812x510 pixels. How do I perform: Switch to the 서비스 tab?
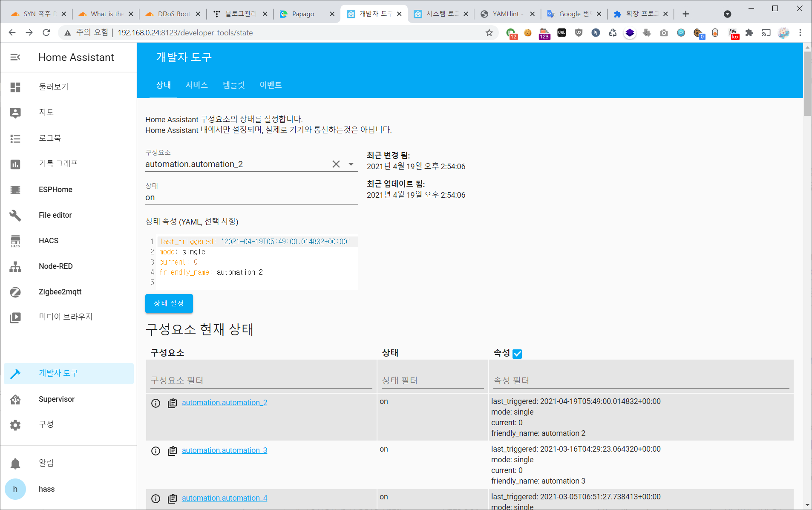click(197, 85)
